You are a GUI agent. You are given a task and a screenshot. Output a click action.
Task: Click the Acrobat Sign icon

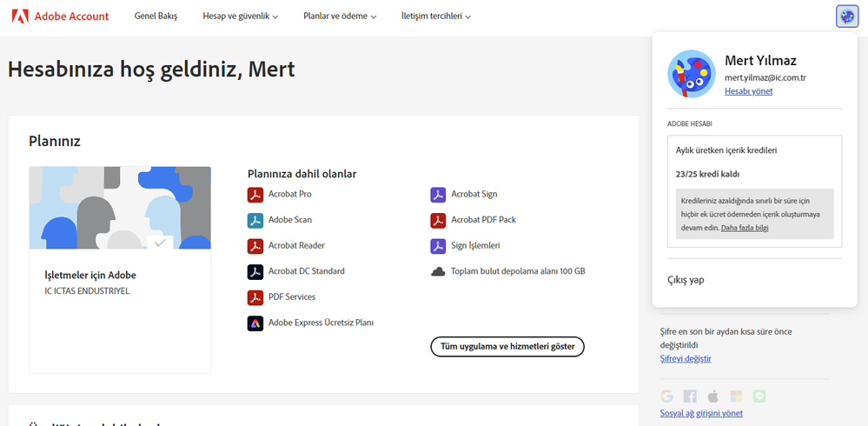pos(438,195)
